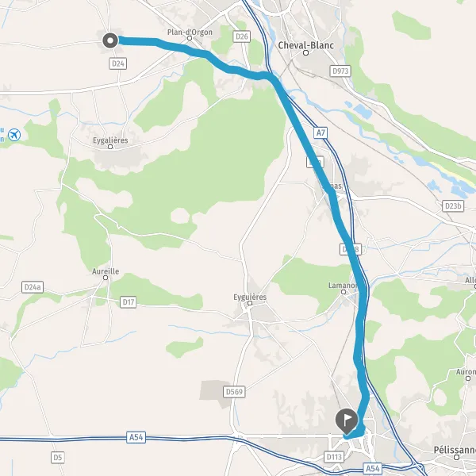
Task: Select the Eygalières town label
Action: pyautogui.click(x=110, y=140)
